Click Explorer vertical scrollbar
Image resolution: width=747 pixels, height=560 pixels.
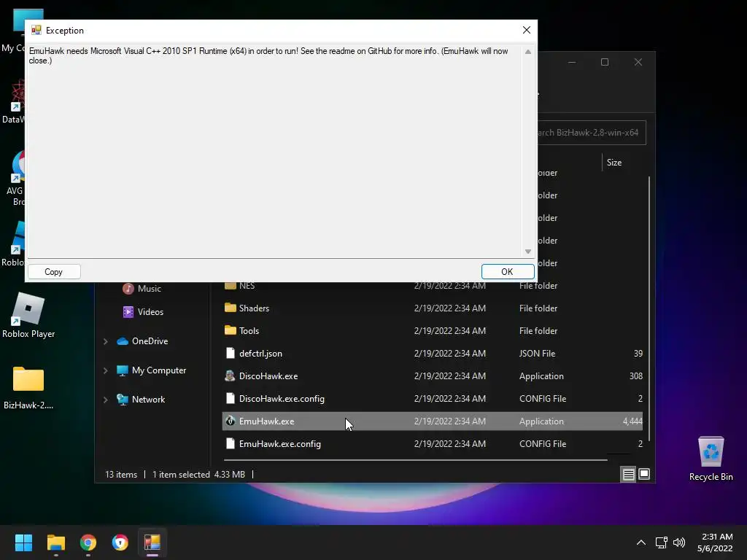point(649,308)
